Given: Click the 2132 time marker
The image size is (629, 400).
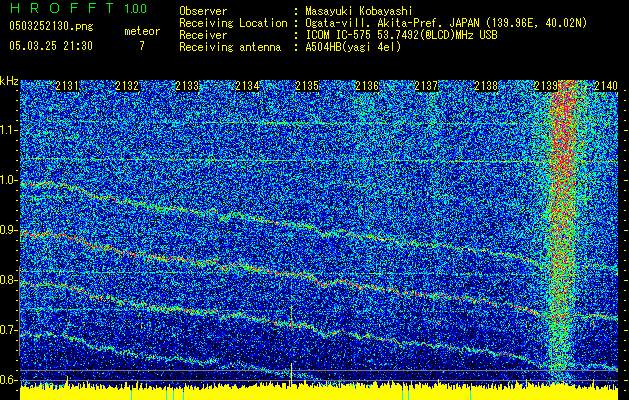Looking at the screenshot, I should click(127, 86).
